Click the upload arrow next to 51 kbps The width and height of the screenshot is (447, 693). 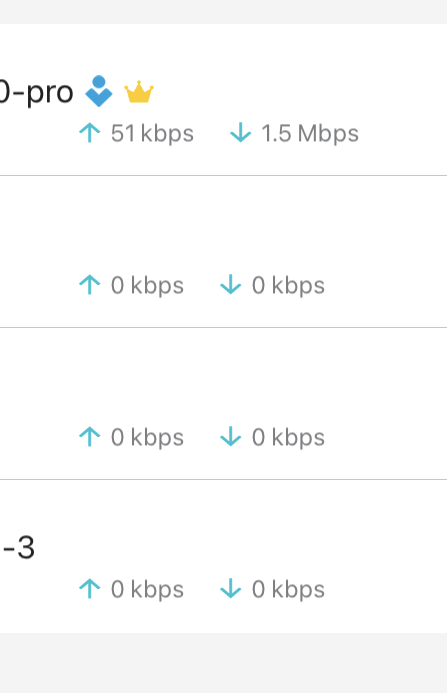[90, 133]
